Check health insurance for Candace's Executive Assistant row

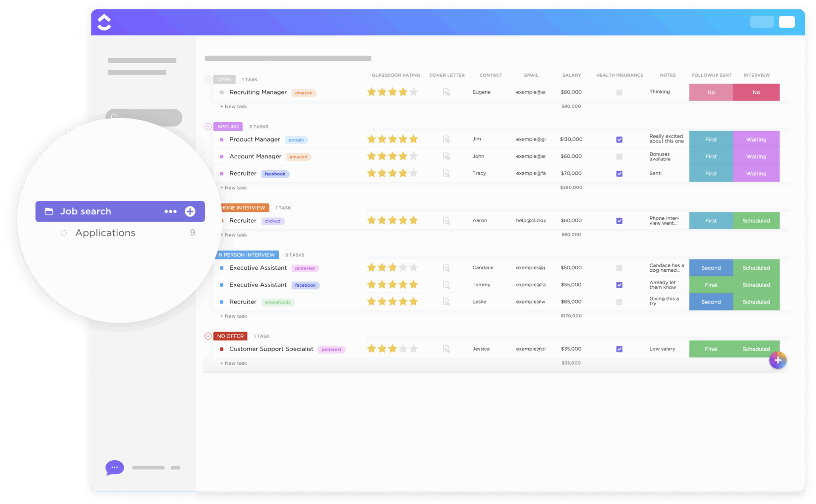619,267
